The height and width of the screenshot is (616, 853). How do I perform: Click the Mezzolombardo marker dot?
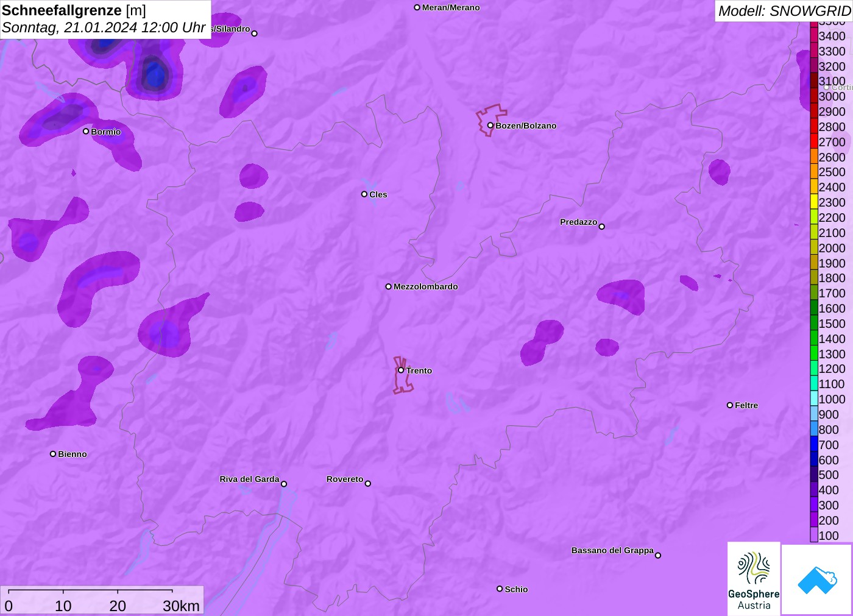(389, 286)
